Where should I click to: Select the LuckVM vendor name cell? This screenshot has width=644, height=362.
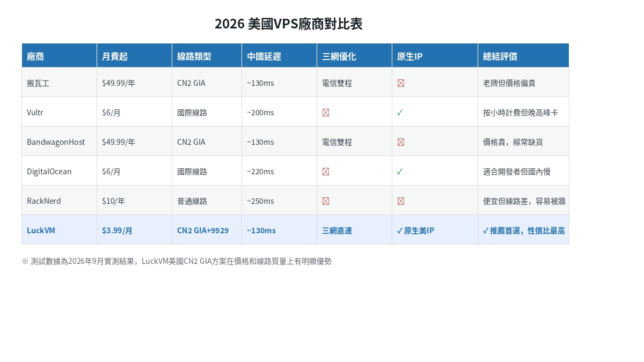pos(60,230)
